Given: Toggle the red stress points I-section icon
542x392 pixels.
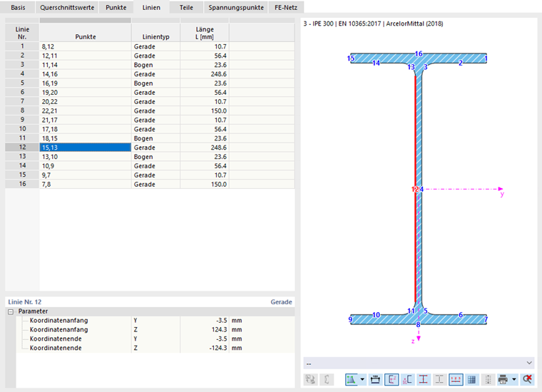Looking at the screenshot, I should (424, 380).
